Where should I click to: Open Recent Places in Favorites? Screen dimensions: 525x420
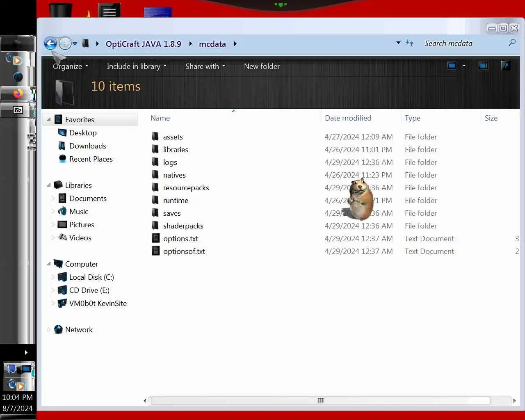pos(91,159)
